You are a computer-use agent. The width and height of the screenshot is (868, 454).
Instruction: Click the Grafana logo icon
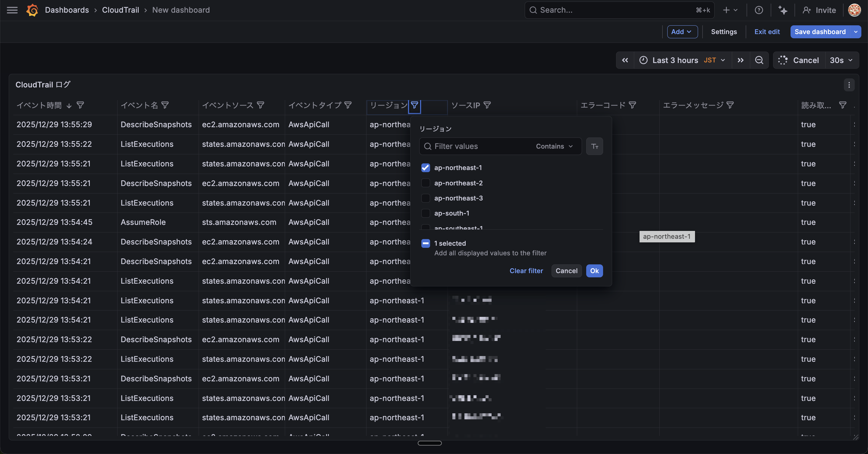point(32,10)
